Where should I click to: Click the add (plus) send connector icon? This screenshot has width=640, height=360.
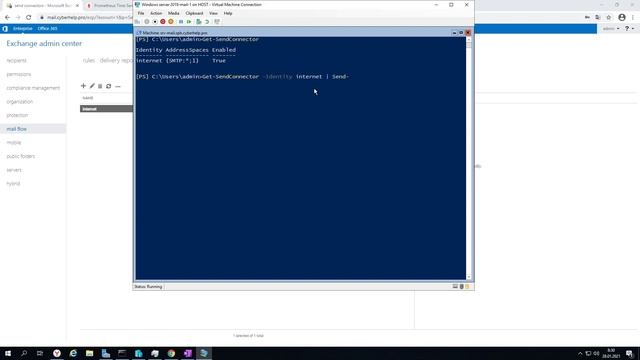click(x=83, y=86)
